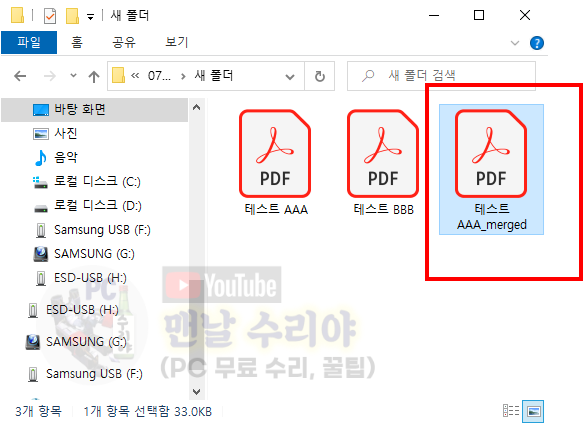Viewport: 583px width, 424px height.
Task: Click the magnifier icon in search box
Action: coord(368,76)
